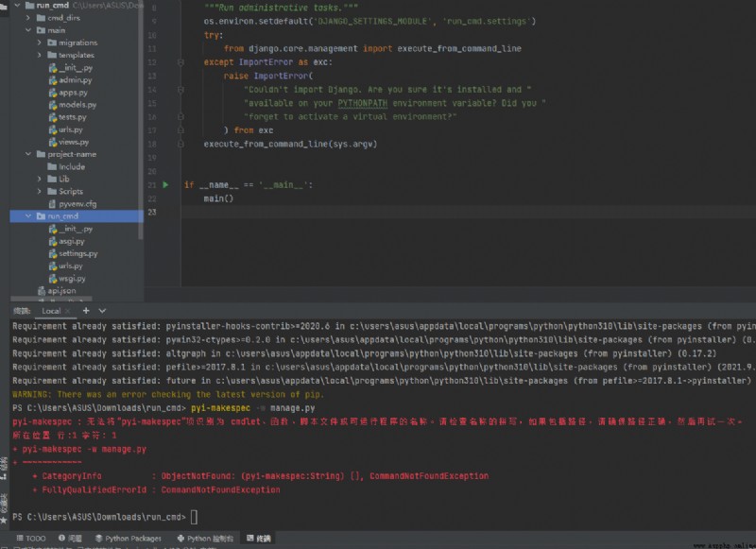
Task: Collapse the root run_cmd project node
Action: (x=17, y=6)
